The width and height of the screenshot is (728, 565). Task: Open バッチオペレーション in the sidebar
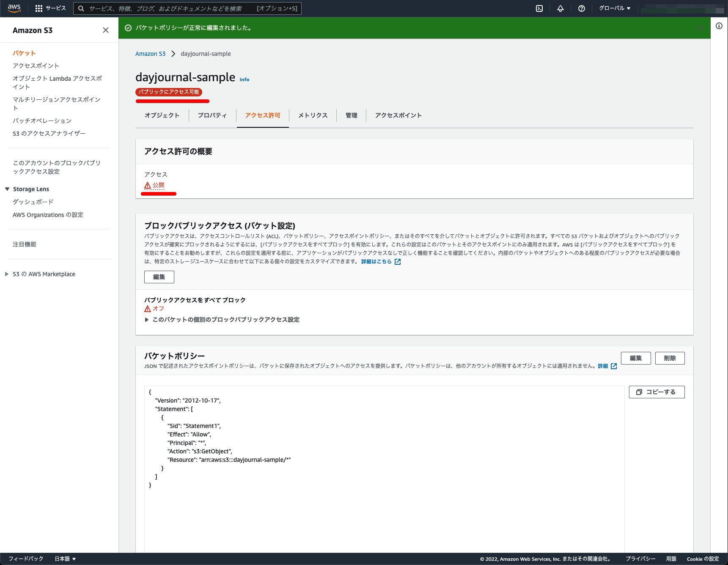pos(42,121)
